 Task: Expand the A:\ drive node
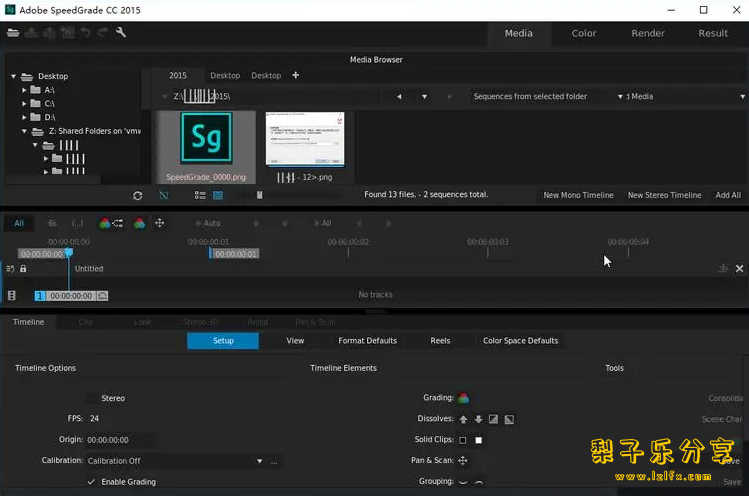24,90
